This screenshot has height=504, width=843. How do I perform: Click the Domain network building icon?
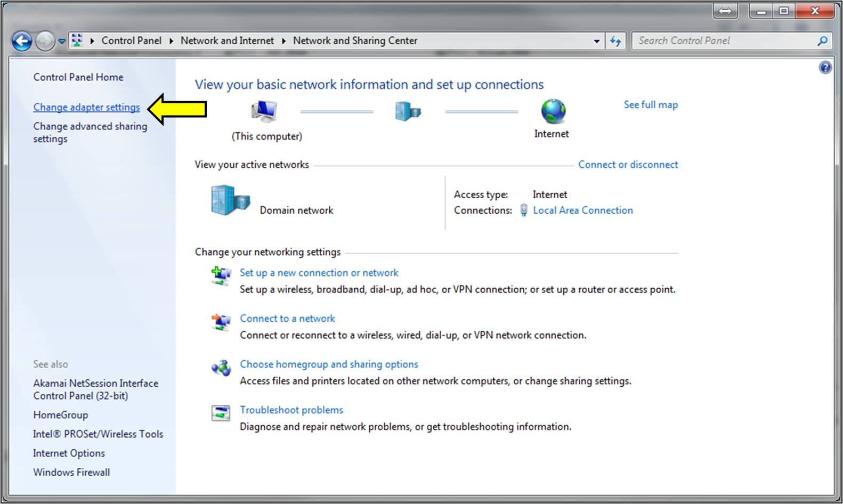230,200
